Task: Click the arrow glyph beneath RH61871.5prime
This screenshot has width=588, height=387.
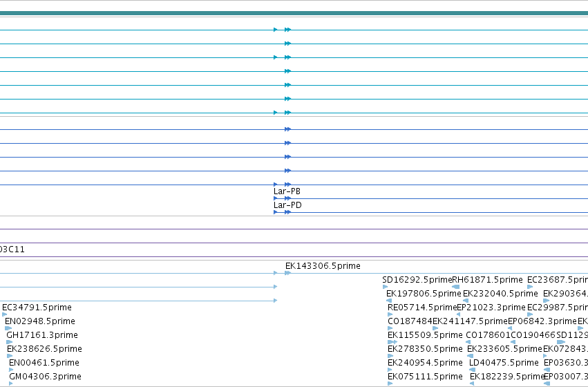Action: pyautogui.click(x=455, y=287)
